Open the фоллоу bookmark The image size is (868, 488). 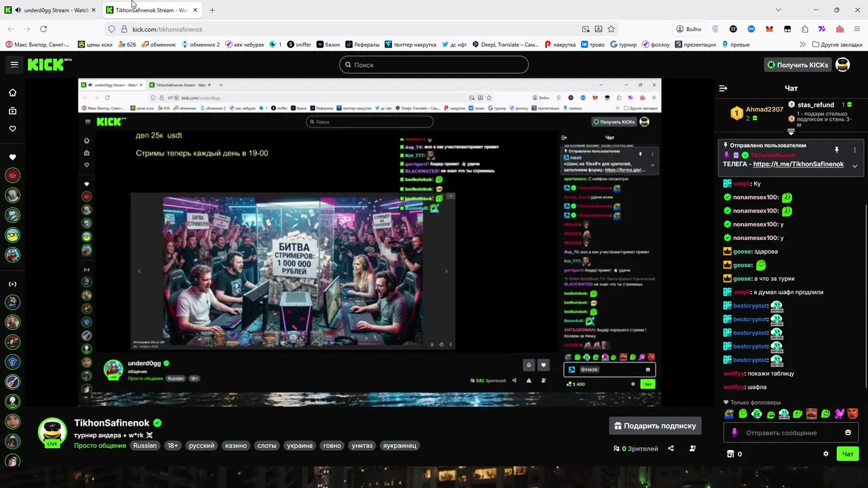pyautogui.click(x=656, y=45)
